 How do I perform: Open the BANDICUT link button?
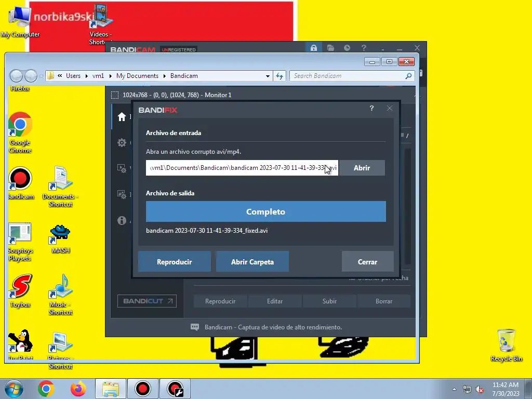coord(147,301)
